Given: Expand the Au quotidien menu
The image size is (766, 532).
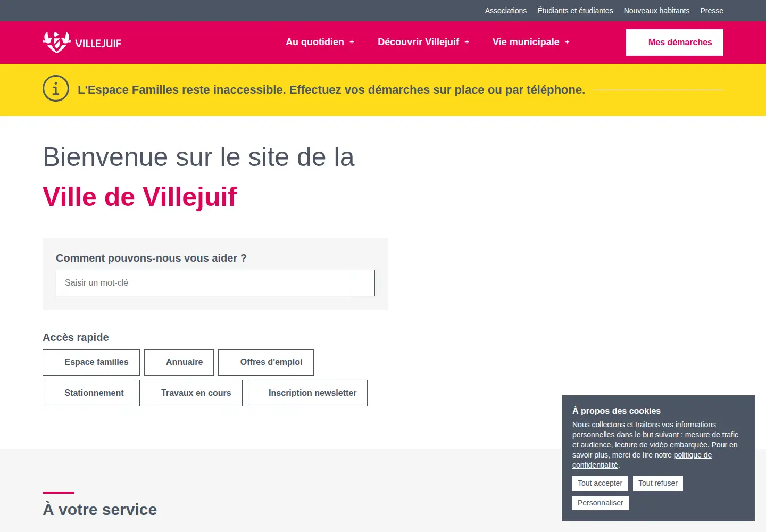Looking at the screenshot, I should click(320, 42).
